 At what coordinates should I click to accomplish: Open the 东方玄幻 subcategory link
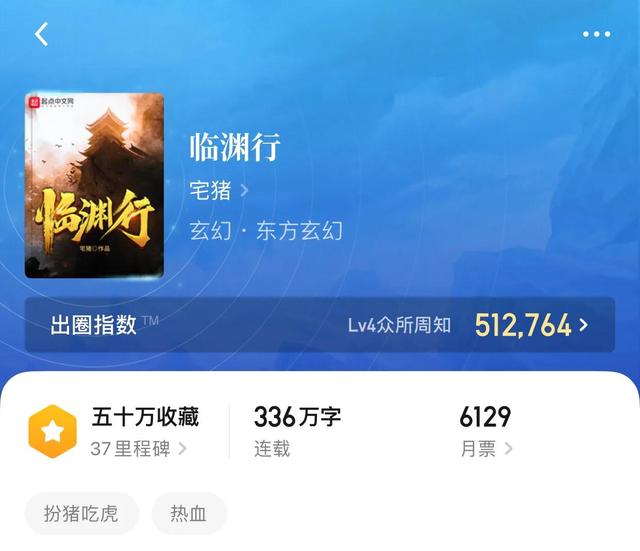[x=299, y=231]
